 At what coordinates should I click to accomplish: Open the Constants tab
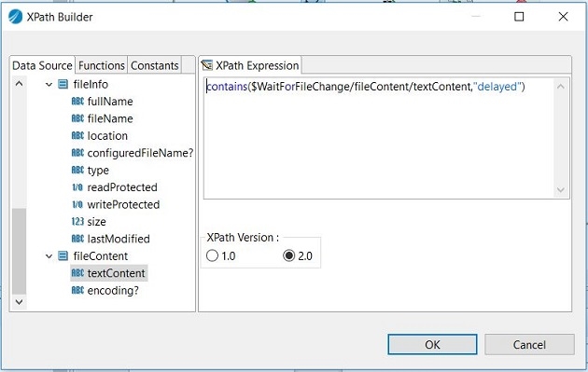pos(155,65)
